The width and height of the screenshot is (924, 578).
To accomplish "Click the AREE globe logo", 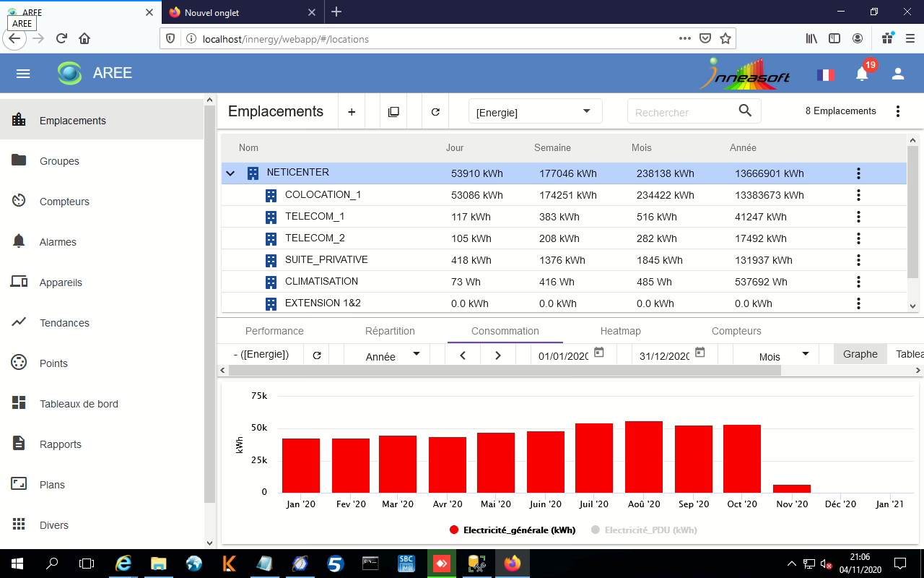I will pyautogui.click(x=70, y=73).
